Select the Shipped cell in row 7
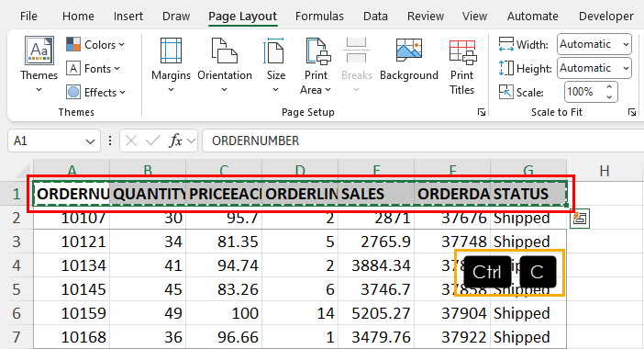 coord(528,337)
